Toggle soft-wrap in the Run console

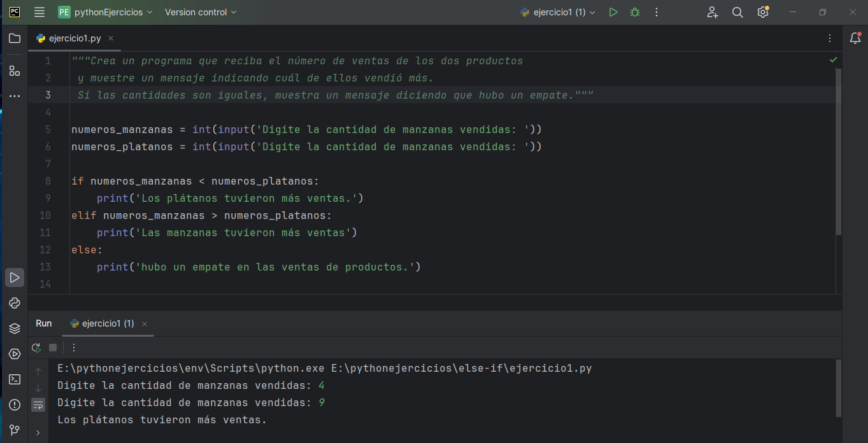pyautogui.click(x=38, y=404)
